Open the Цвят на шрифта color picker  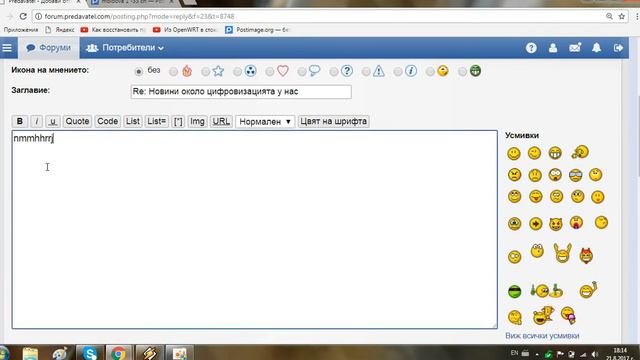coord(333,121)
